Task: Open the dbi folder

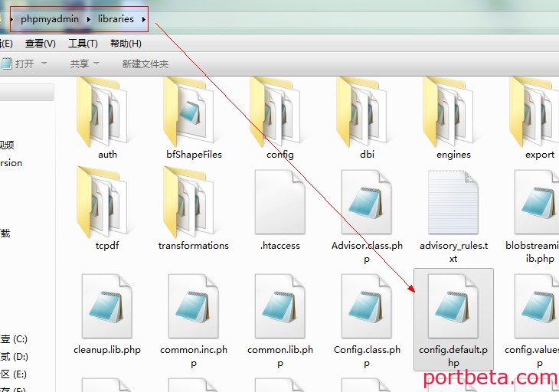Action: [362, 113]
